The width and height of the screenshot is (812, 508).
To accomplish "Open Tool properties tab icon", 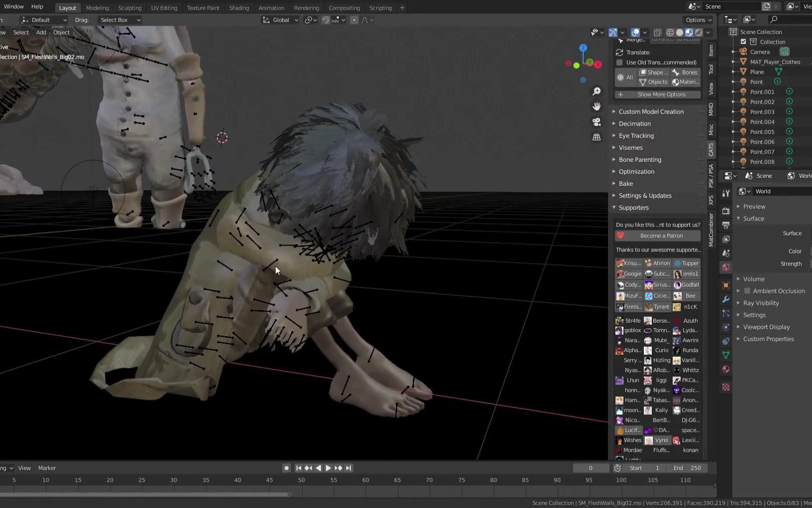I will point(726,193).
